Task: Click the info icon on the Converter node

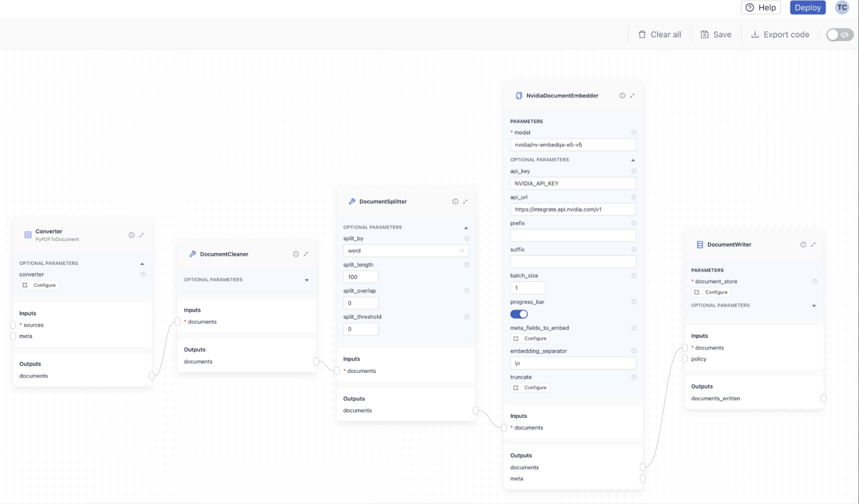Action: (131, 235)
